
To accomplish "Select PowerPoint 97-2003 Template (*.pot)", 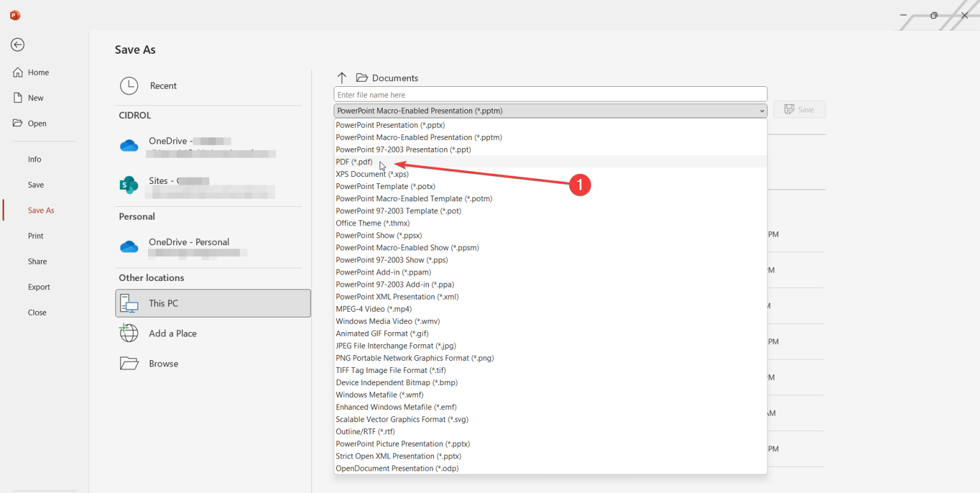I will 550,211.
